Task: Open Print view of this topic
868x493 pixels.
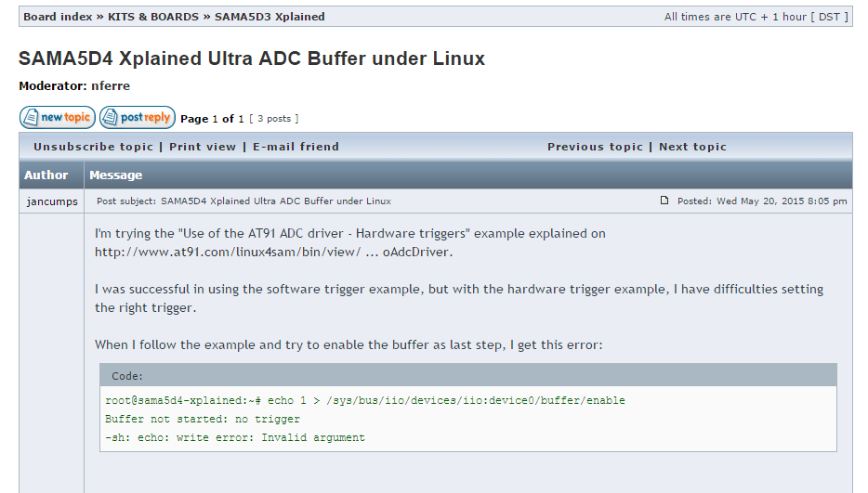Action: tap(203, 147)
